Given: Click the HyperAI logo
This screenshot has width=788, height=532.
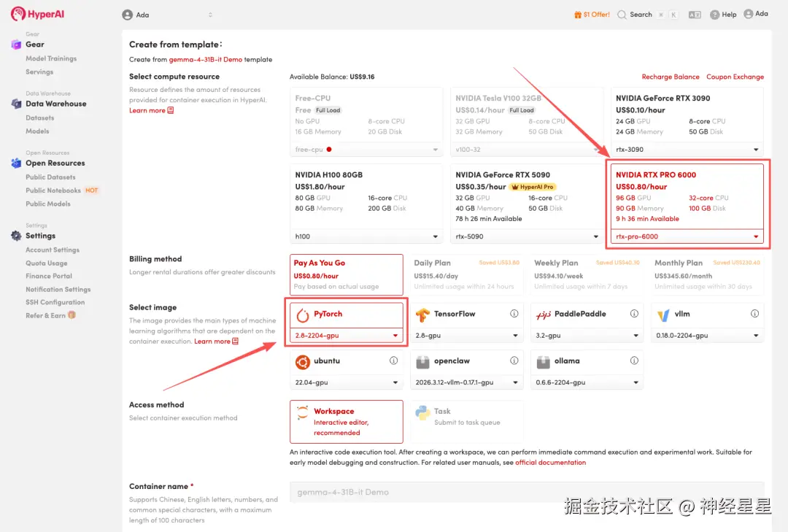Looking at the screenshot, I should [38, 14].
